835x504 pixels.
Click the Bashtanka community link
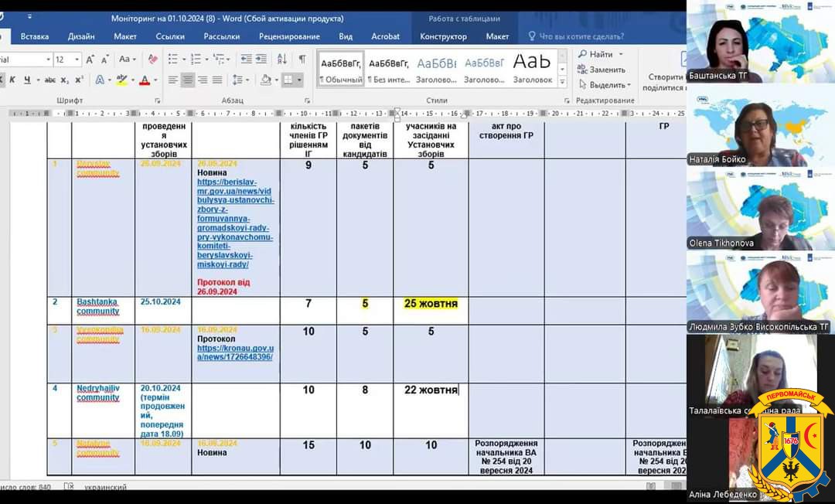[98, 307]
